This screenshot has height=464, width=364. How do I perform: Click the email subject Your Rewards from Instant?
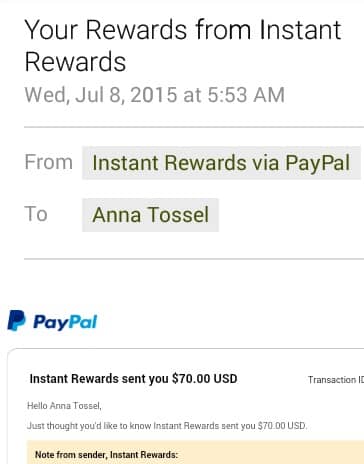(183, 30)
